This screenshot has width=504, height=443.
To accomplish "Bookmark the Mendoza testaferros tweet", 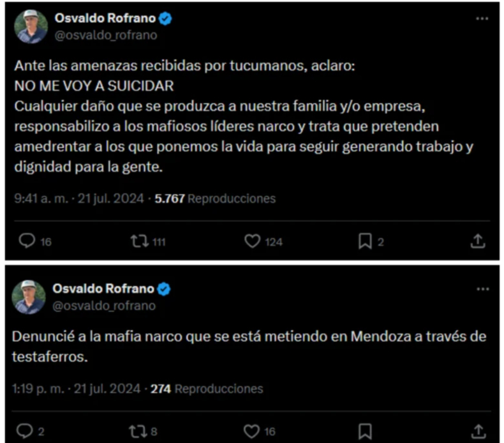I will [x=366, y=431].
